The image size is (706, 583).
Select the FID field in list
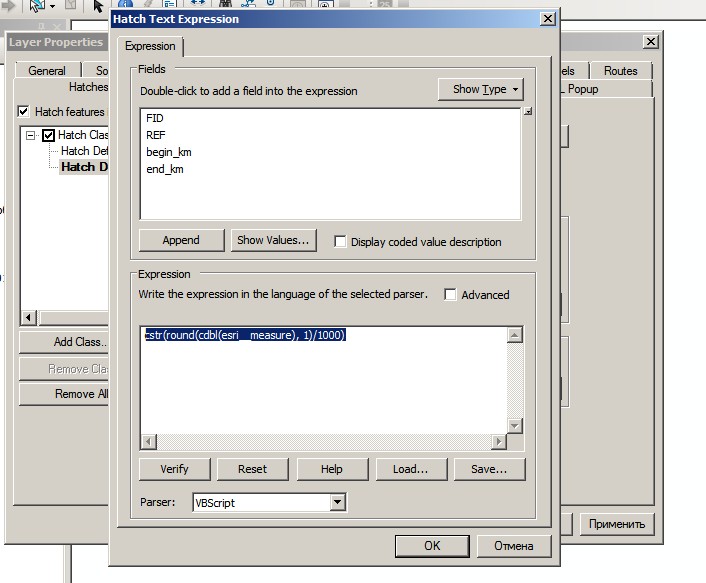pos(154,118)
